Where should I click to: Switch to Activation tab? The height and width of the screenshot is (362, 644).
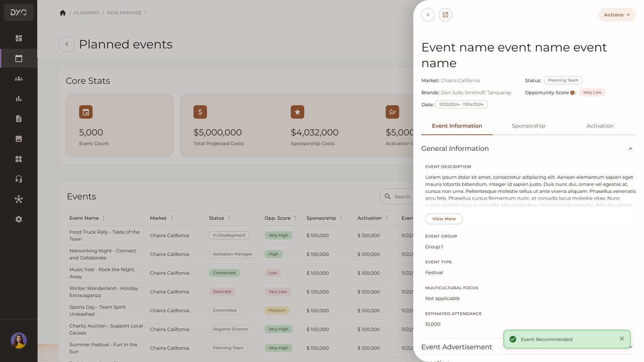[x=600, y=126]
